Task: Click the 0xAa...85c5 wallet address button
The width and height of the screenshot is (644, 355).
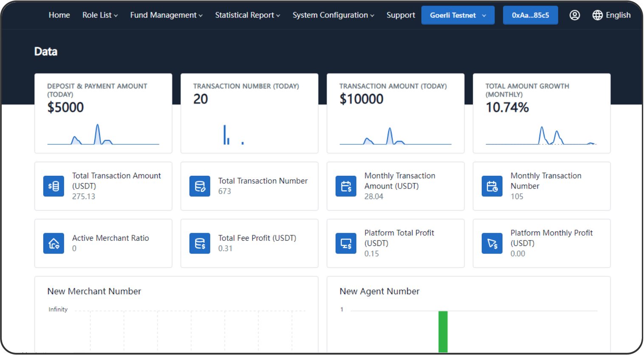Action: pos(530,15)
